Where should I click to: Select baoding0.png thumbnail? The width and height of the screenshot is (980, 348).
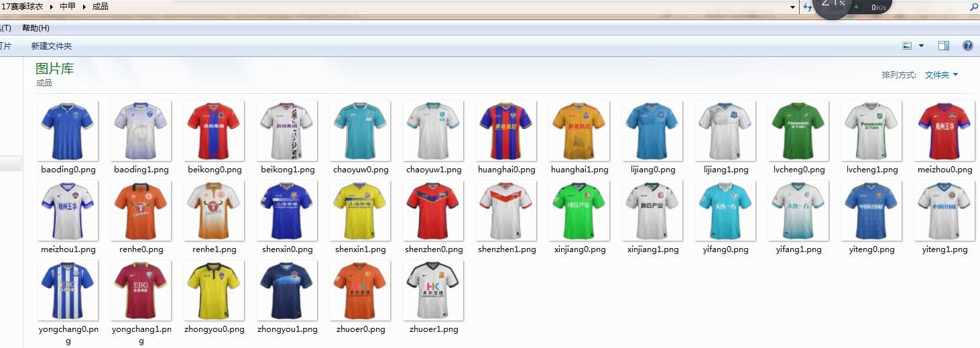68,131
